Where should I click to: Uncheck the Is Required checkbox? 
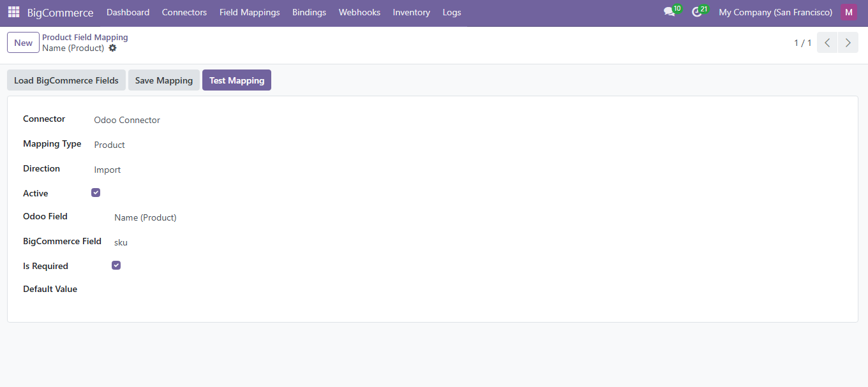click(x=116, y=265)
